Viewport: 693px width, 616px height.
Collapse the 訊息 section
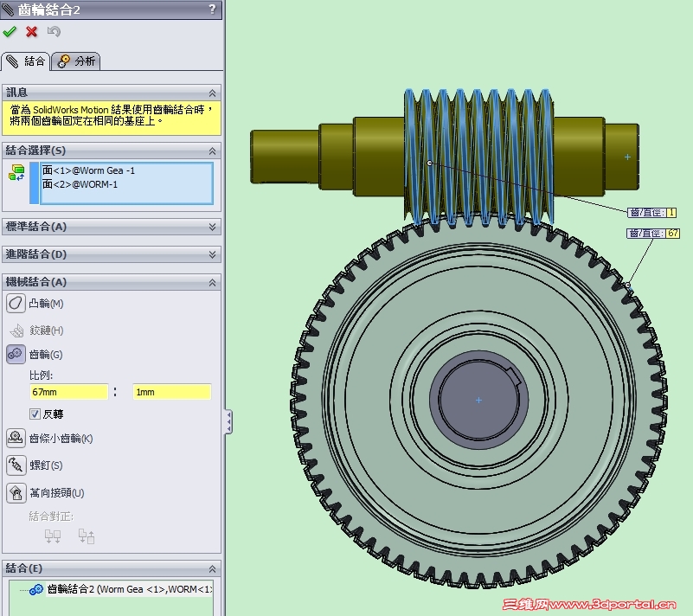(x=212, y=93)
